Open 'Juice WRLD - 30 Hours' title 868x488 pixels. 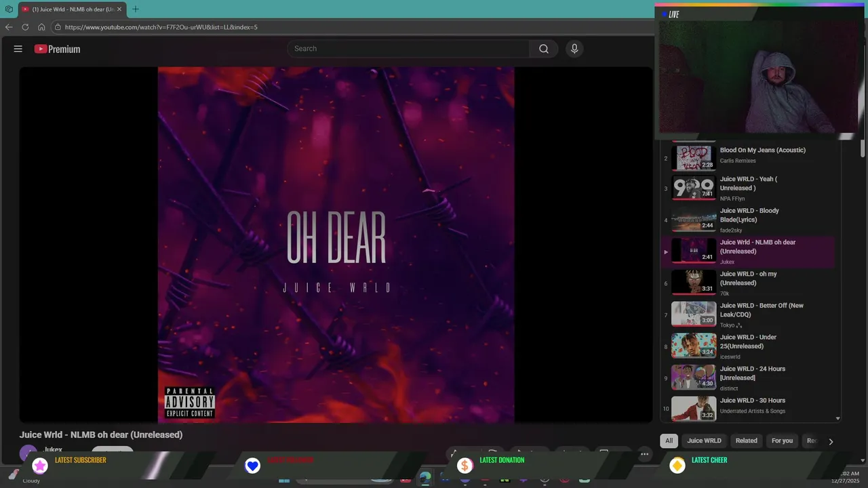coord(753,401)
